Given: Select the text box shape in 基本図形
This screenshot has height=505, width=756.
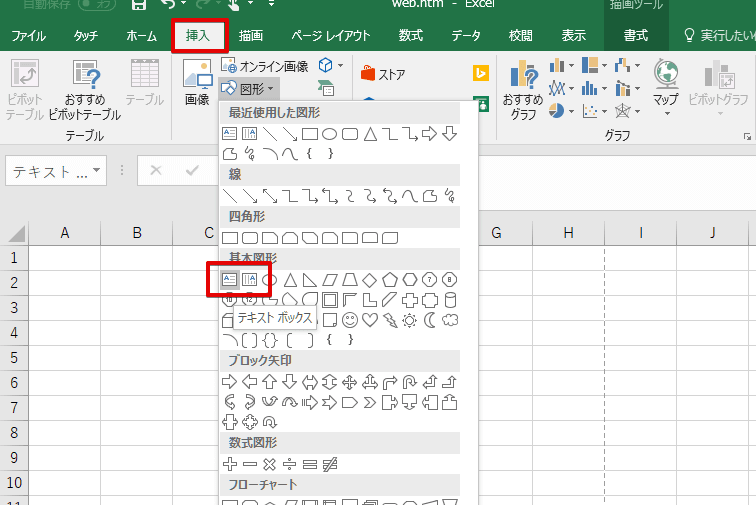Looking at the screenshot, I should click(230, 279).
